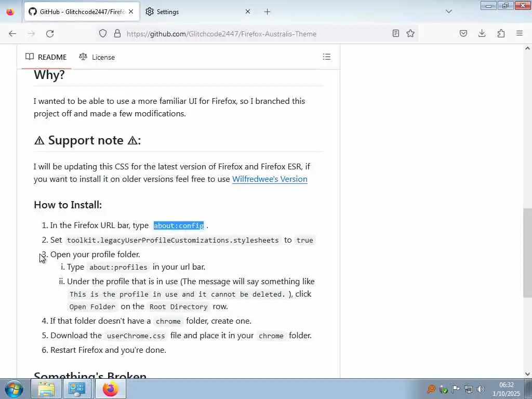Click the forward navigation arrow
This screenshot has width=532, height=399.
click(x=31, y=34)
